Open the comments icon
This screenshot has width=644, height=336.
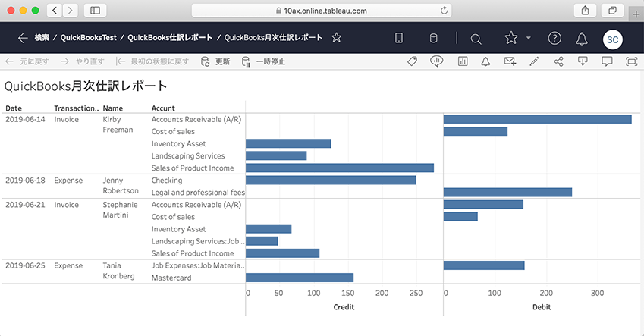pos(607,61)
